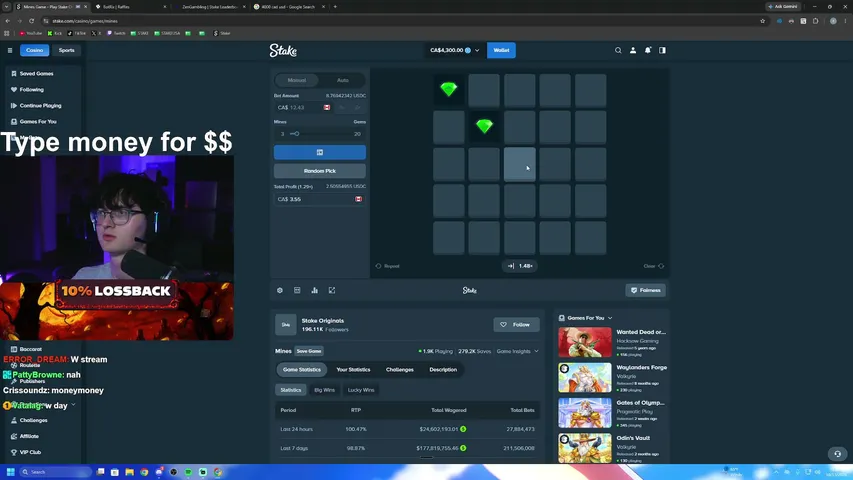Open Wanted Dead game thumbnail

[585, 342]
